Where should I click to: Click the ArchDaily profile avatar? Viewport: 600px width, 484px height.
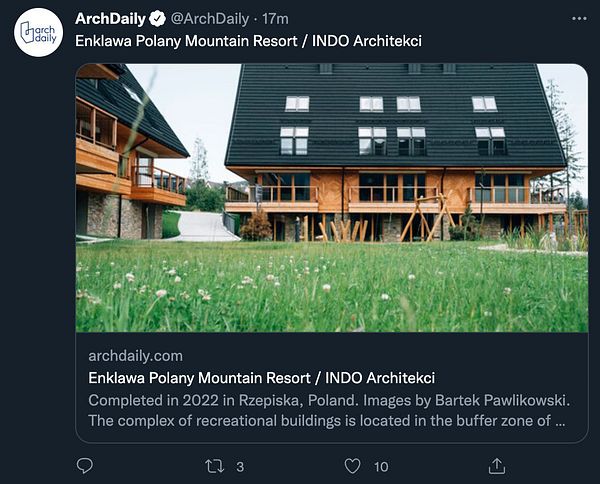click(x=38, y=33)
